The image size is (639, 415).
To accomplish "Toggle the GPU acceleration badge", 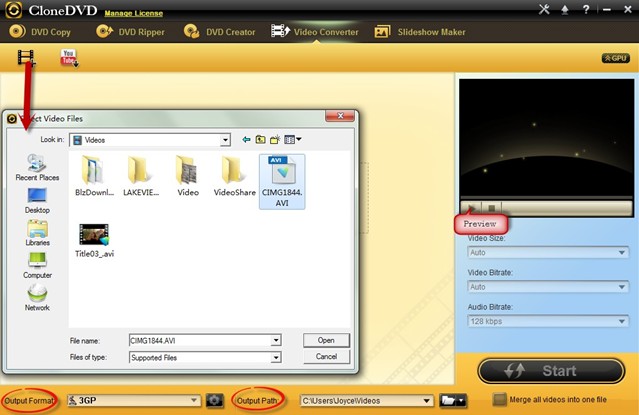I will tap(616, 58).
